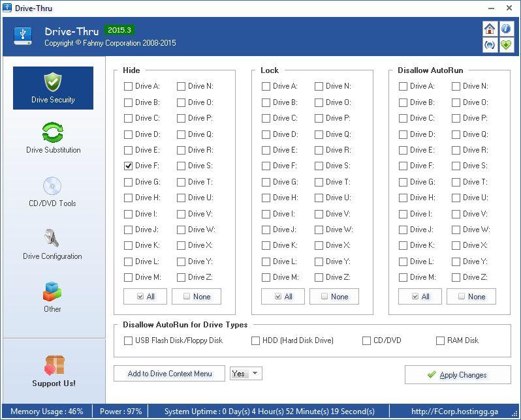Click Add to Drive Context Menu button

[170, 374]
